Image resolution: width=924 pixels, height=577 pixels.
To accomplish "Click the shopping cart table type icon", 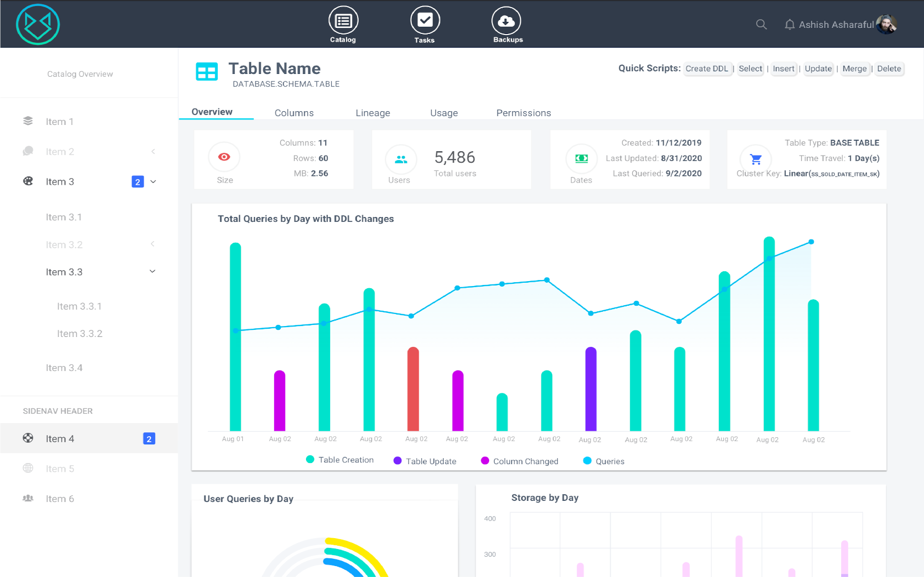I will (x=756, y=159).
